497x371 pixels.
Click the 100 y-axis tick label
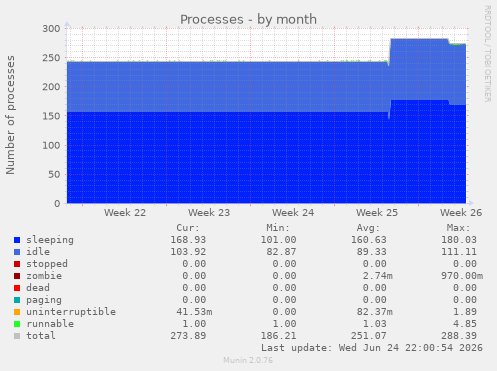(x=51, y=145)
